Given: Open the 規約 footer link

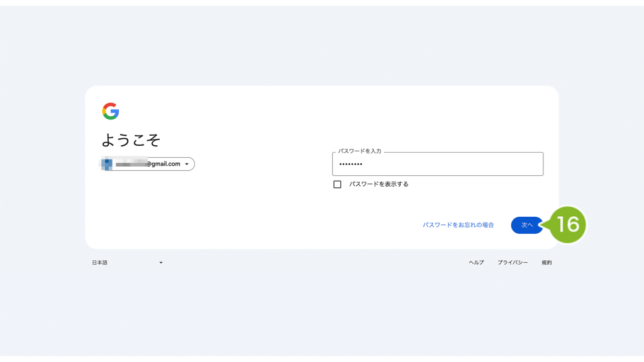Looking at the screenshot, I should [x=547, y=263].
